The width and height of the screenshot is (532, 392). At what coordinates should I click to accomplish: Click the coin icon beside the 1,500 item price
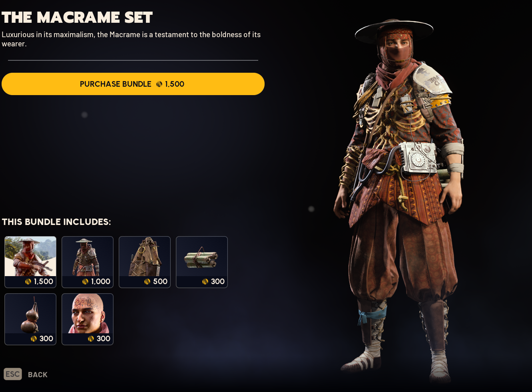coord(28,282)
